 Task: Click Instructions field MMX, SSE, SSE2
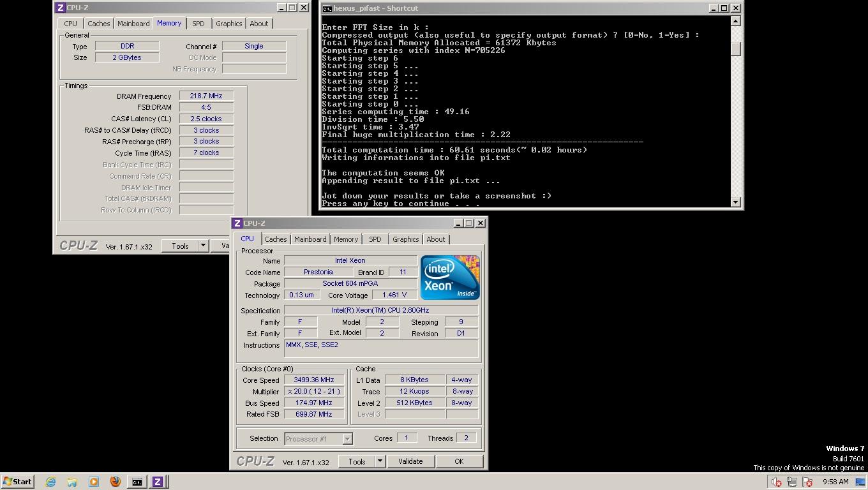[x=380, y=348]
